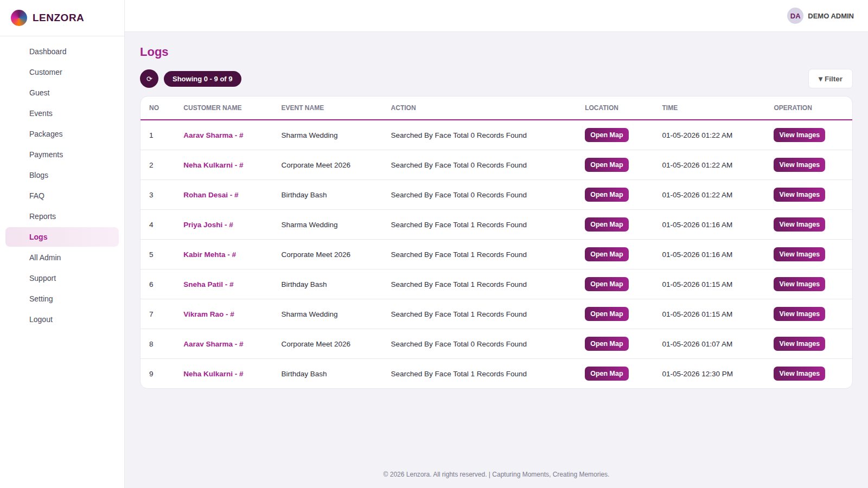Click the CUSTOMER NAME column header
868x488 pixels.
213,108
